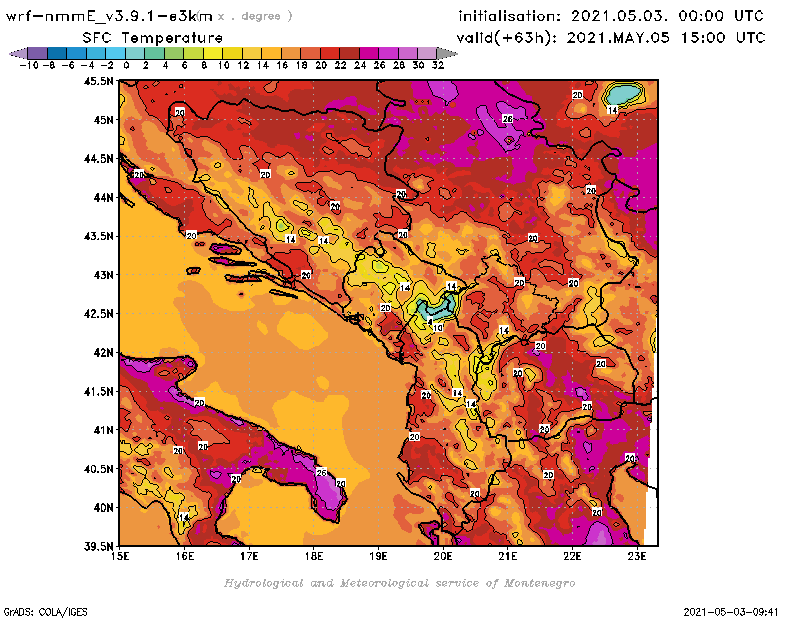Image resolution: width=800 pixels, height=618 pixels.
Task: Click the lavender left arrow end of the color legend
Action: click(x=18, y=54)
